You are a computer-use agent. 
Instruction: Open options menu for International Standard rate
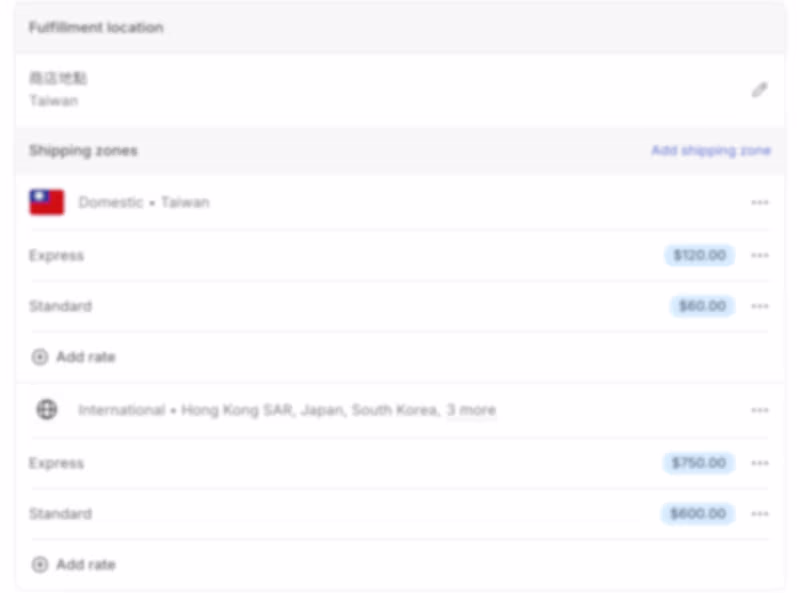point(760,513)
